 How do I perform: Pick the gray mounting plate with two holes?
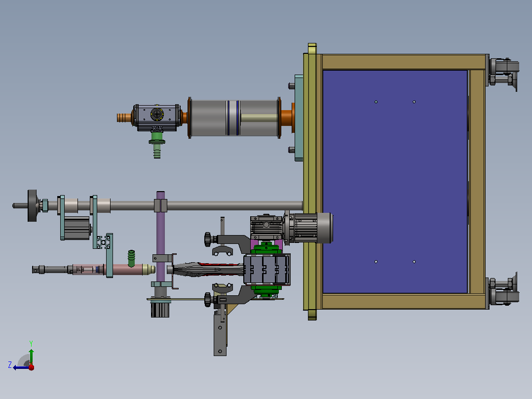(220, 334)
